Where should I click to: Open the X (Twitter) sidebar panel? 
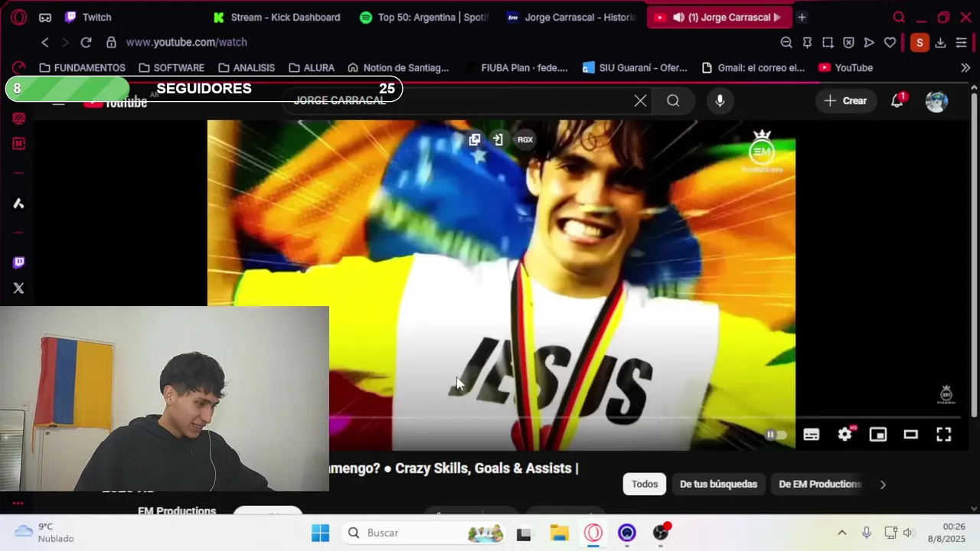pos(18,289)
